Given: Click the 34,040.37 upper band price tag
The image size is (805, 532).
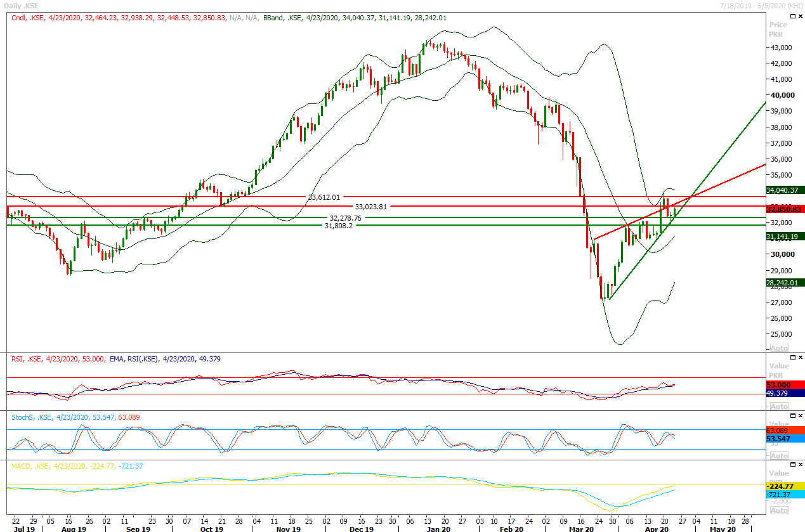Looking at the screenshot, I should 785,190.
